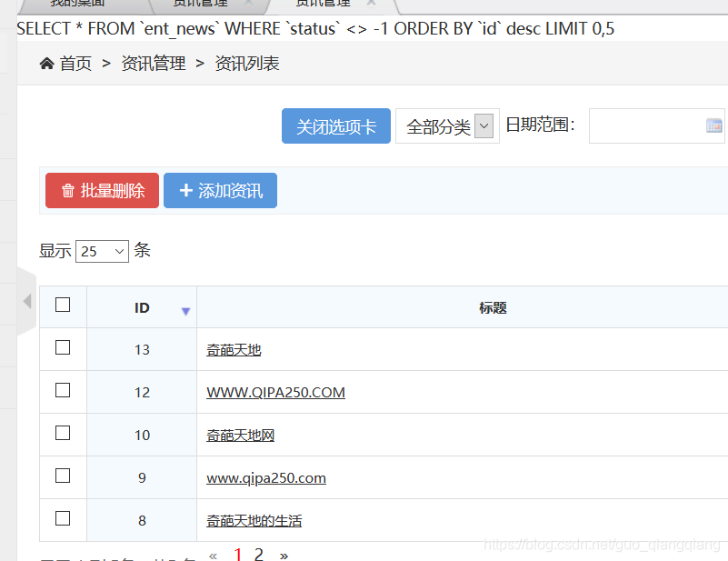
Task: Click 资讯列表 in breadcrumb
Action: click(247, 63)
